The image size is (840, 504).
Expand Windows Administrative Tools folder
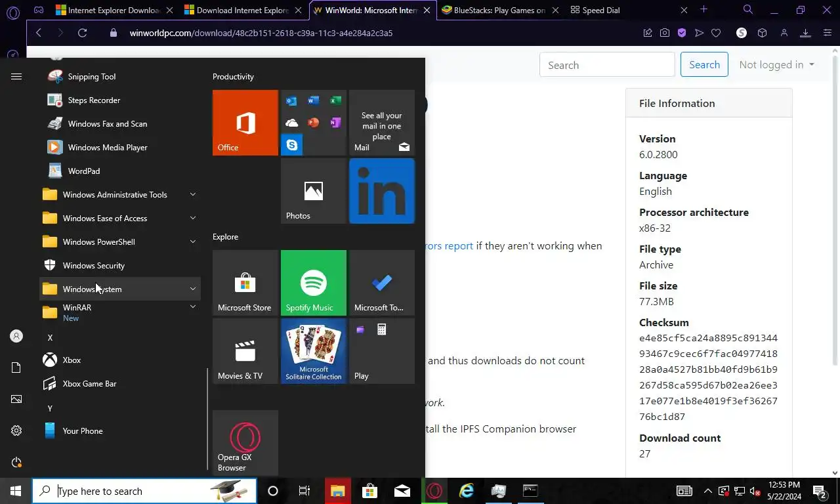tap(121, 195)
